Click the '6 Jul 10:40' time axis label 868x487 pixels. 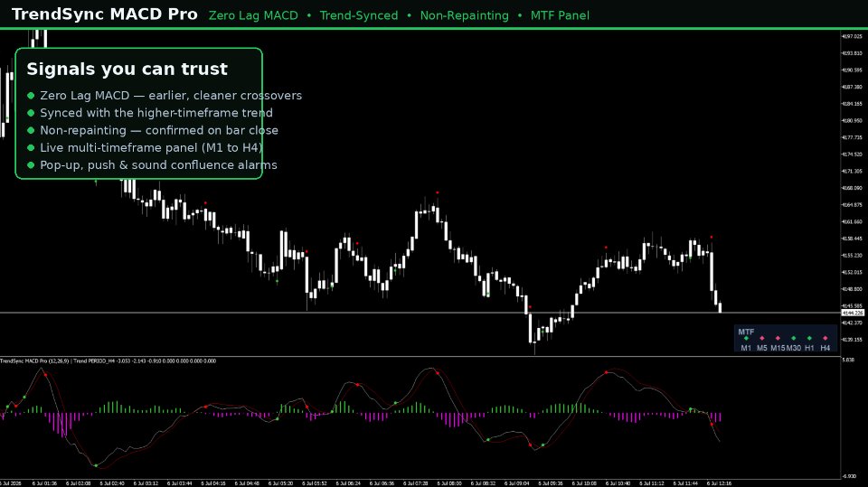click(618, 483)
